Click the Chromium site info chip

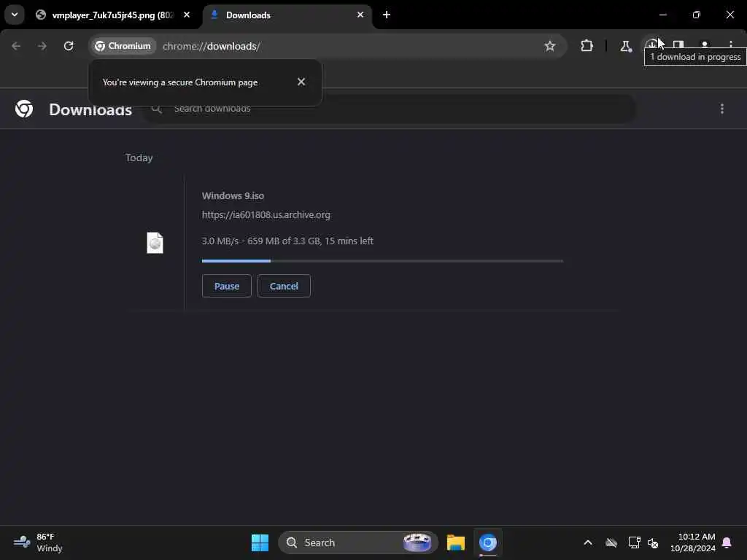[x=123, y=46]
